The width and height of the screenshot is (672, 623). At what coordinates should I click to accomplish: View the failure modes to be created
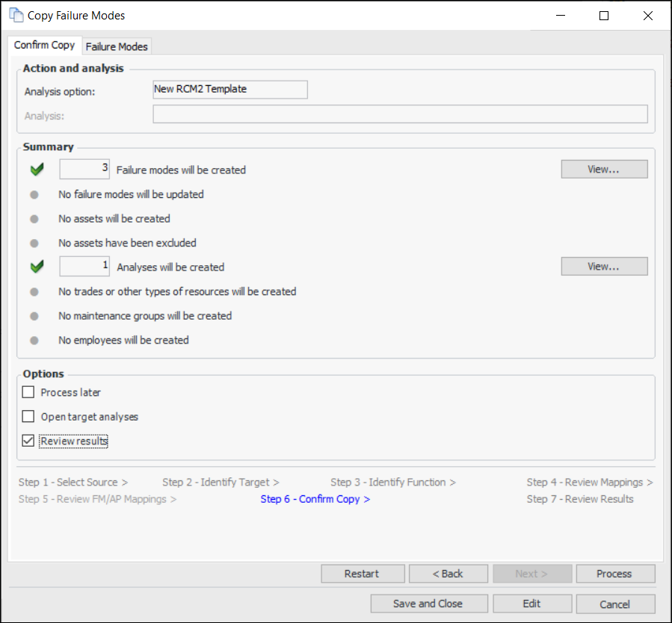pyautogui.click(x=604, y=169)
